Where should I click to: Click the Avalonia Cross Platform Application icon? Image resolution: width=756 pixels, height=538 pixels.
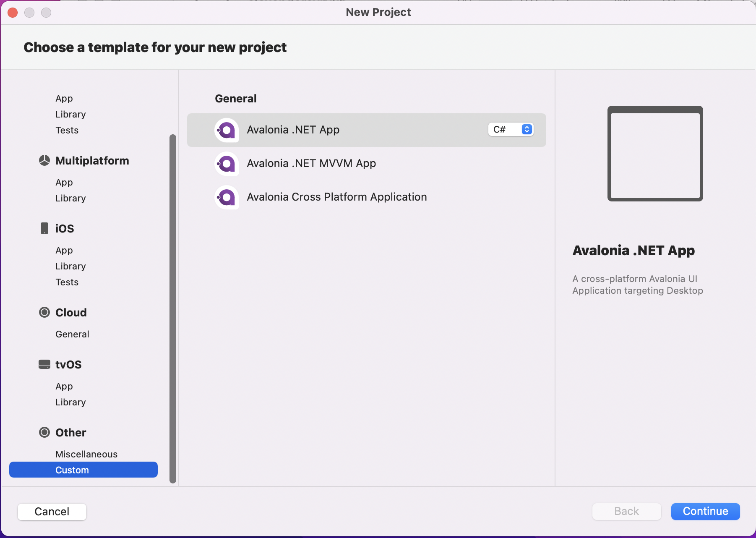click(227, 197)
